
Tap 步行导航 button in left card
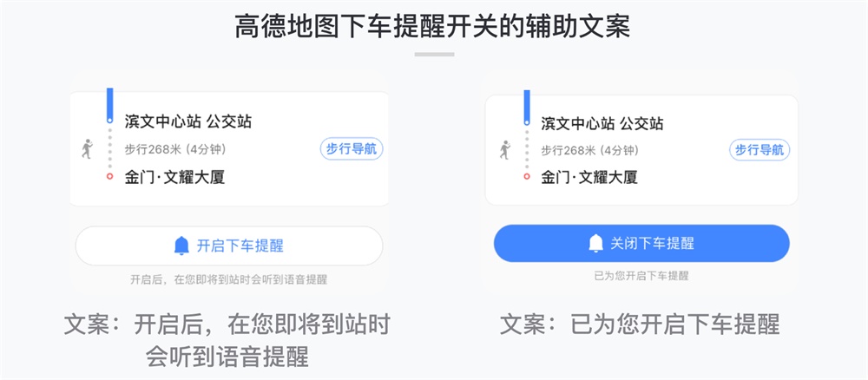click(352, 149)
